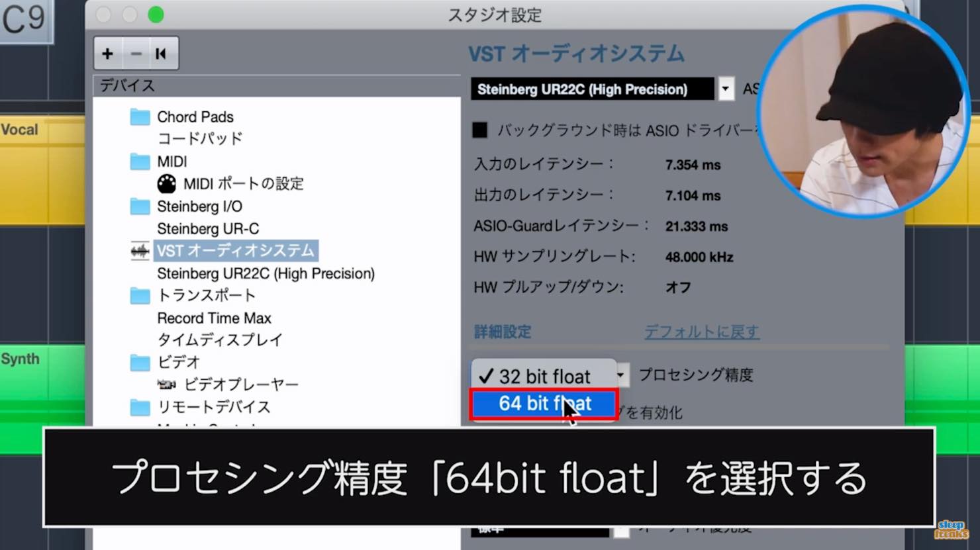This screenshot has width=980, height=550.
Task: Click the Steinberg UR22C driver selection field
Action: (x=593, y=89)
